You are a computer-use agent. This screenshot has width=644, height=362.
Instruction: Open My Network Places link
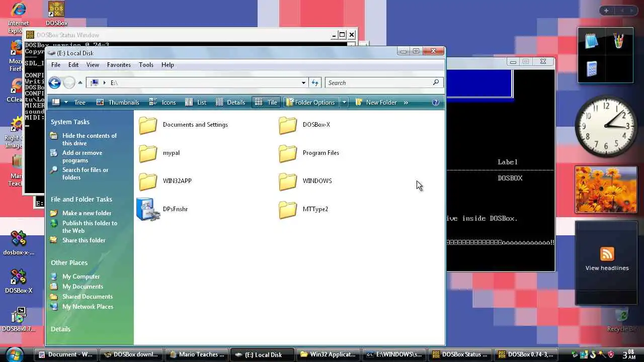pos(88,307)
